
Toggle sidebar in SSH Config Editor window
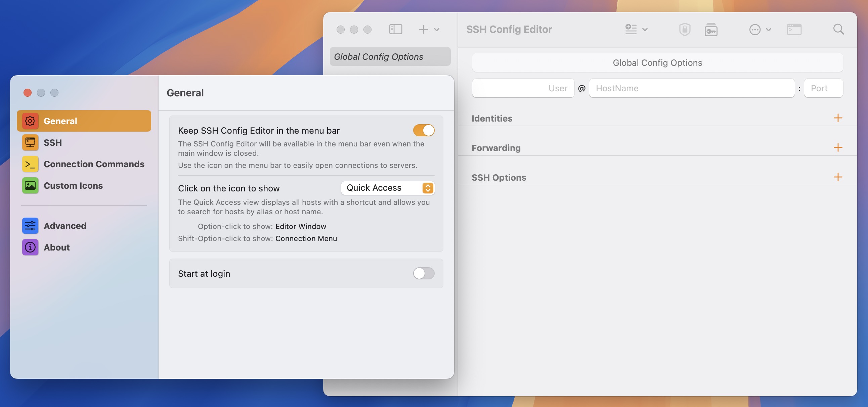(x=396, y=29)
